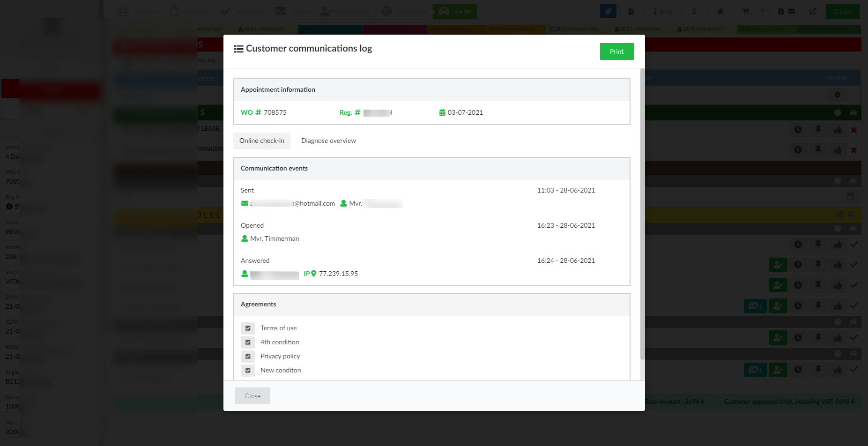Viewport: 868px width, 446px height.
Task: Switch to the Online check-in tab
Action: (x=262, y=141)
